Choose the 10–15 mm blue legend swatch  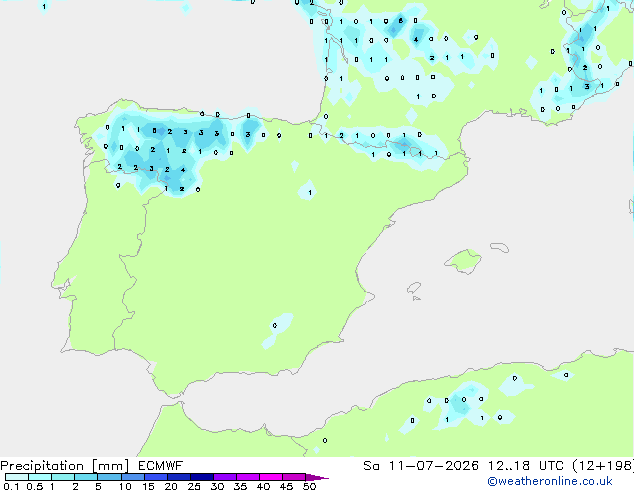coord(132,477)
